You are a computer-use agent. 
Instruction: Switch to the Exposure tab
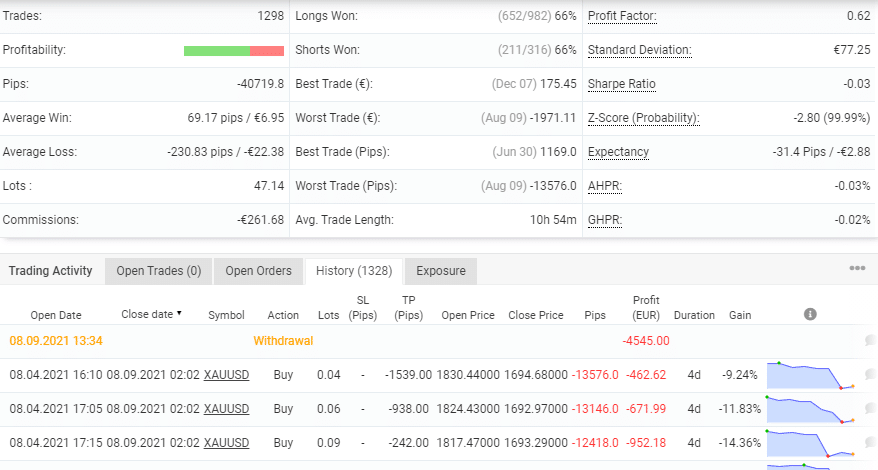pos(441,271)
